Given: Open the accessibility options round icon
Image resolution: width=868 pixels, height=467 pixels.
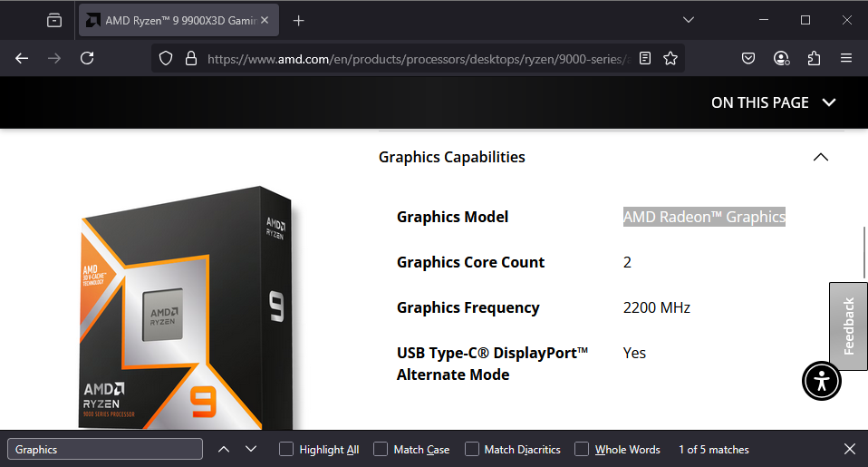Looking at the screenshot, I should tap(822, 381).
